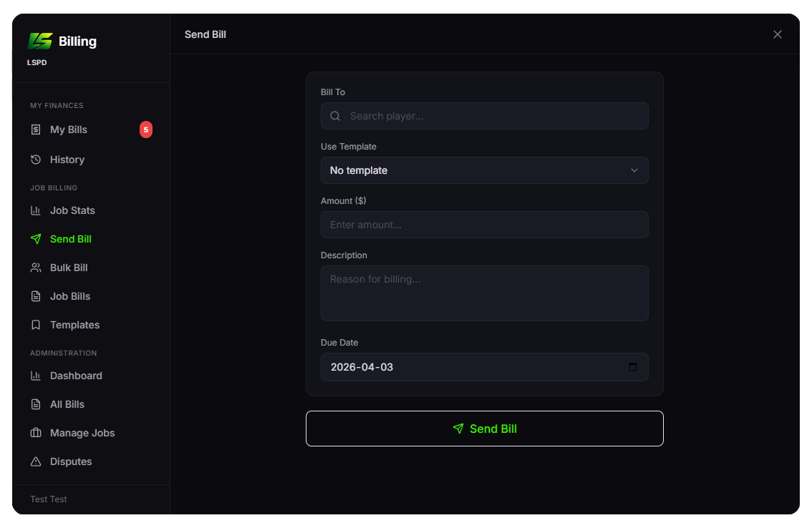812x528 pixels.
Task: Click the Enter amount input field
Action: (x=484, y=225)
